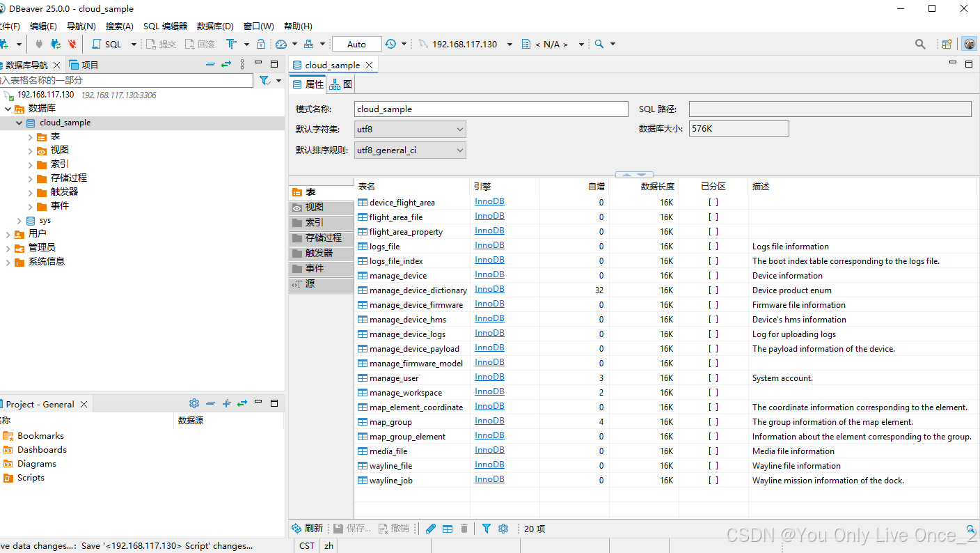This screenshot has height=553, width=980.
Task: Click the trash delete icon in bottom toolbar
Action: pos(464,529)
